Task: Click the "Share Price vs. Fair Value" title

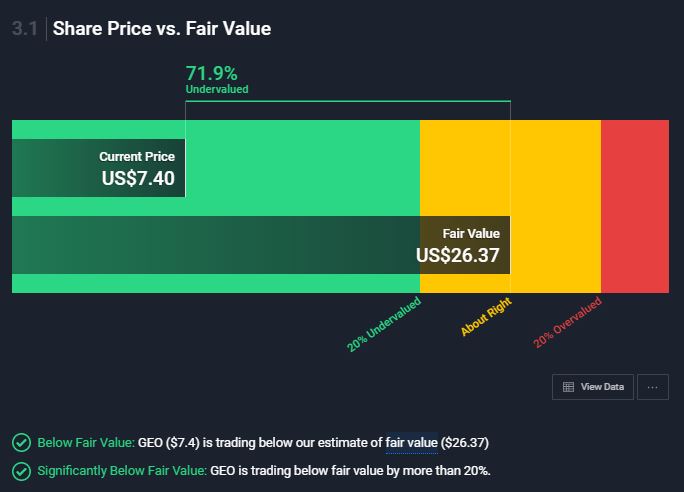Action: (x=161, y=29)
